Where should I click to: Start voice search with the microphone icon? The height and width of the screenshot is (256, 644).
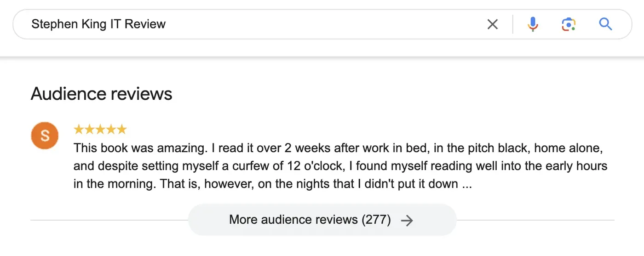[533, 24]
